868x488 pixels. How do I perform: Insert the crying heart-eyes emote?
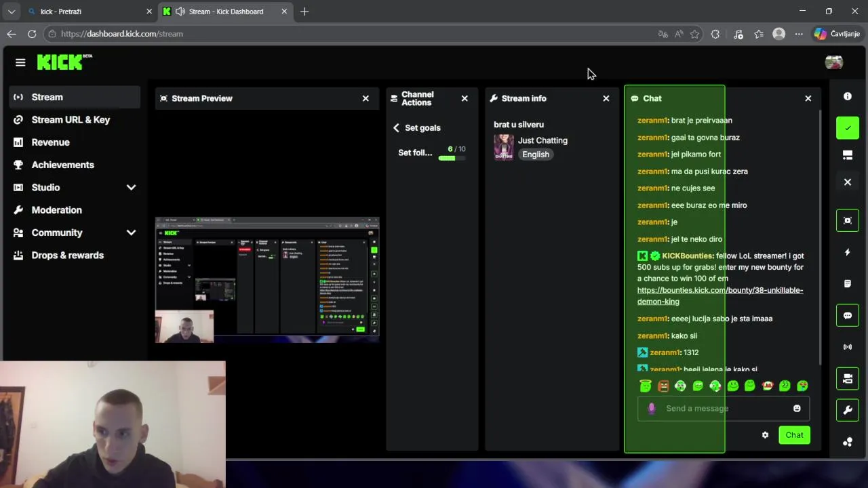pos(802,386)
